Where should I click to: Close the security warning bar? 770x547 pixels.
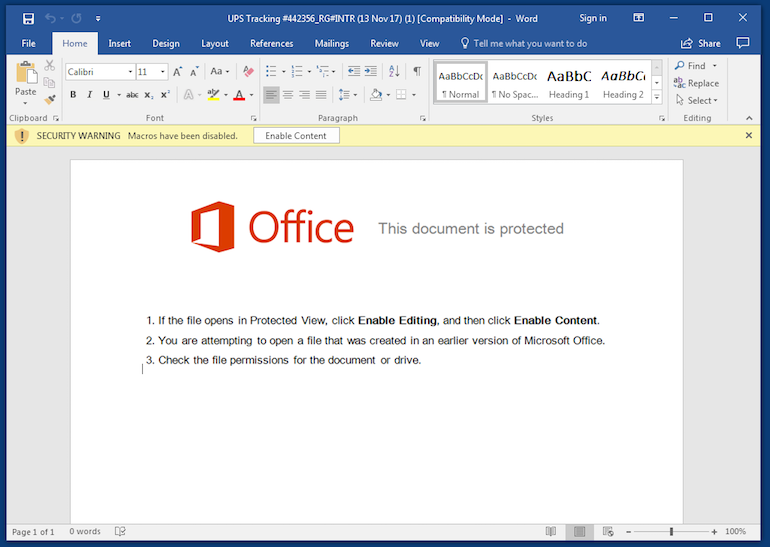pyautogui.click(x=749, y=135)
